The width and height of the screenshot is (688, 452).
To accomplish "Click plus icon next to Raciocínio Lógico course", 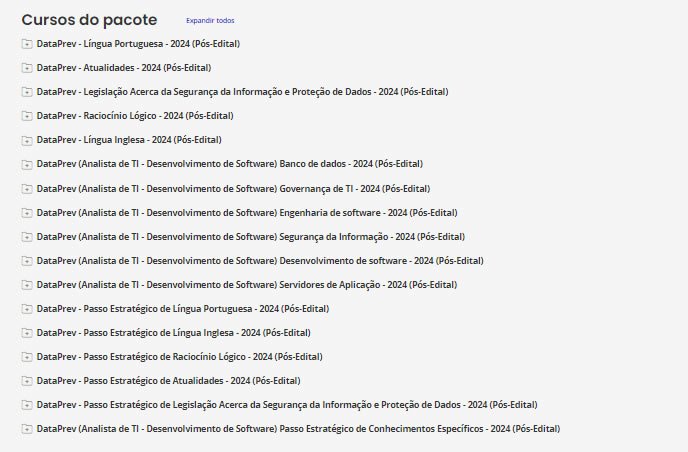I will pyautogui.click(x=27, y=116).
